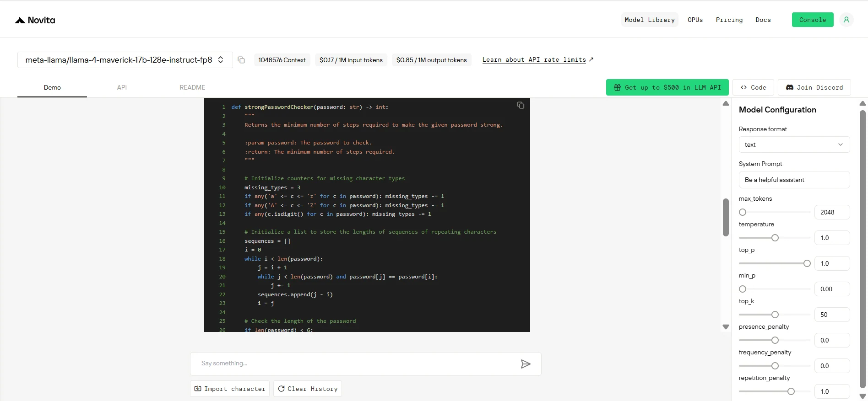
Task: Click the chat scrollbar down arrow
Action: [x=726, y=327]
